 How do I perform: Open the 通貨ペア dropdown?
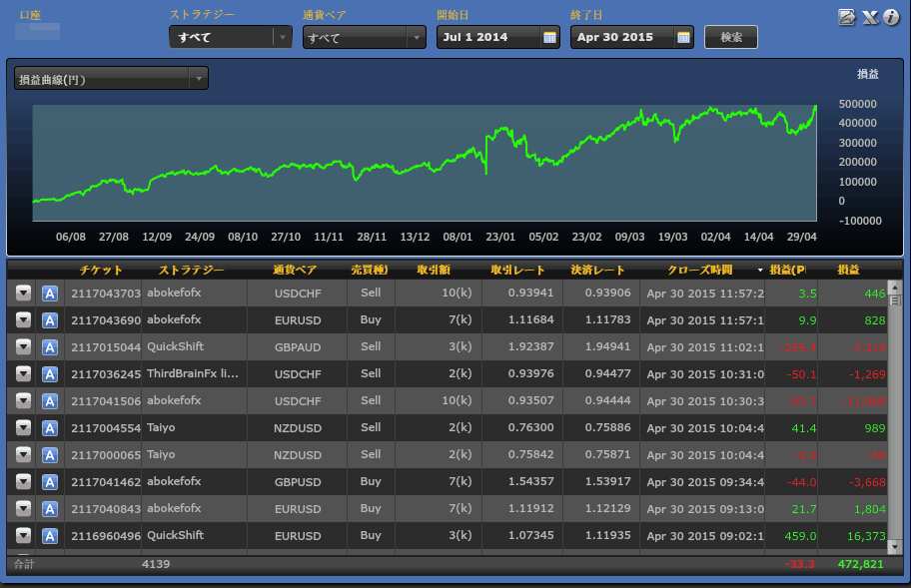365,38
